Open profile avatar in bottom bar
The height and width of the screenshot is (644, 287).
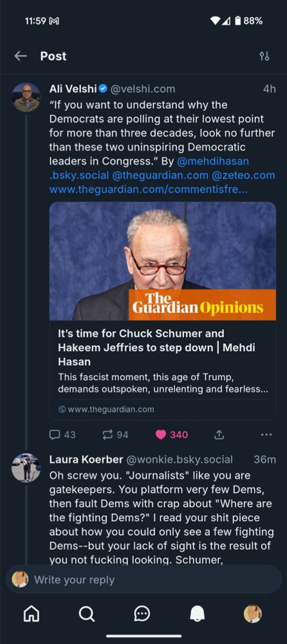click(x=252, y=614)
